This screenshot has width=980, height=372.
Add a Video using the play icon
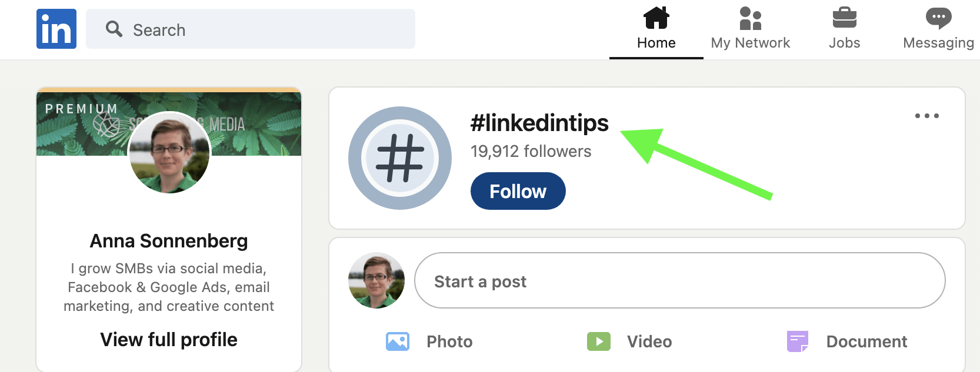(599, 341)
